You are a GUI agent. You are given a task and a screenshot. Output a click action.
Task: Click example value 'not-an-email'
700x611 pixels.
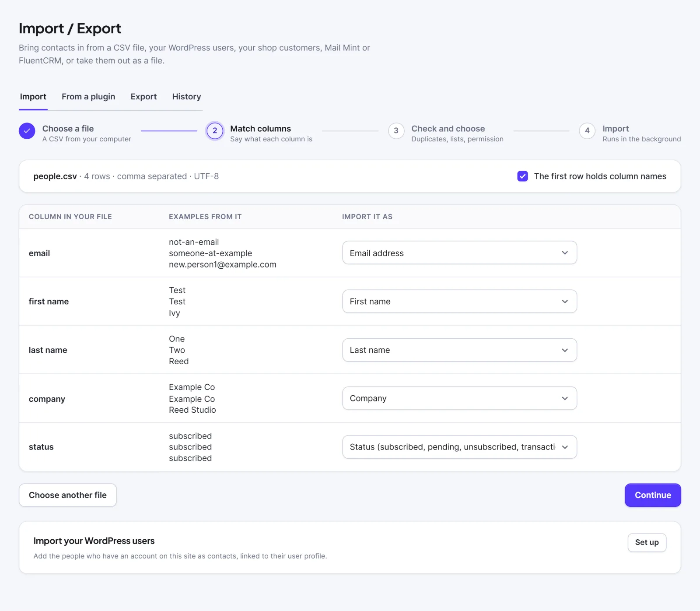tap(194, 242)
